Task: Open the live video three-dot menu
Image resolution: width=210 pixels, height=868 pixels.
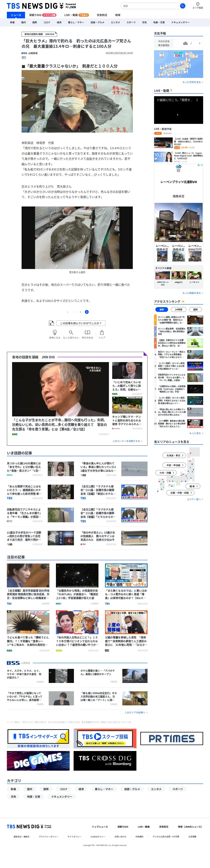Action: [197, 100]
